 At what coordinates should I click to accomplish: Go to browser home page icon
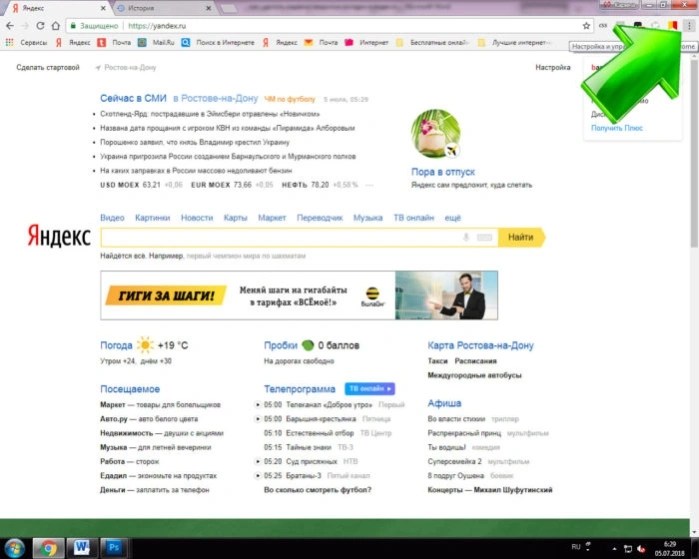pyautogui.click(x=56, y=26)
